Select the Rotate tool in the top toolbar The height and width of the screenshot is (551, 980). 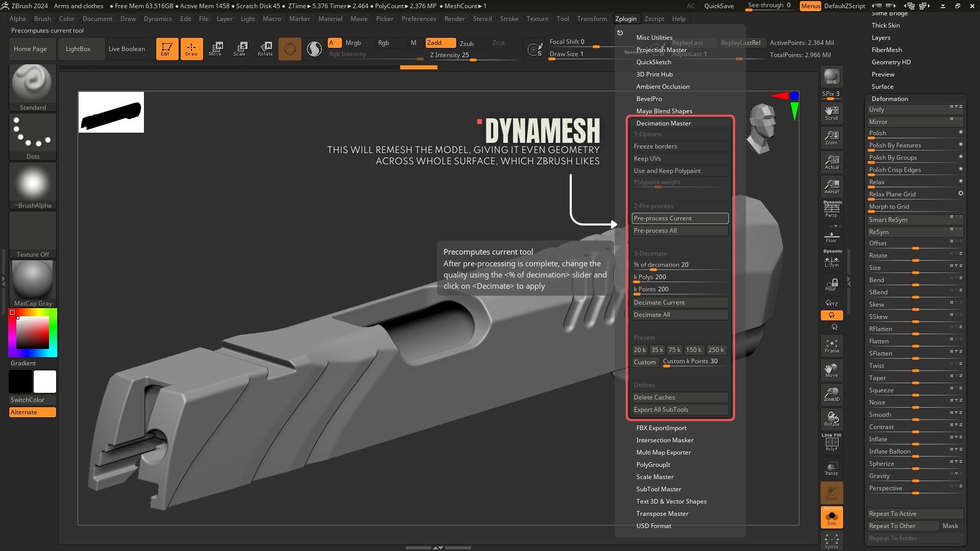tap(265, 48)
